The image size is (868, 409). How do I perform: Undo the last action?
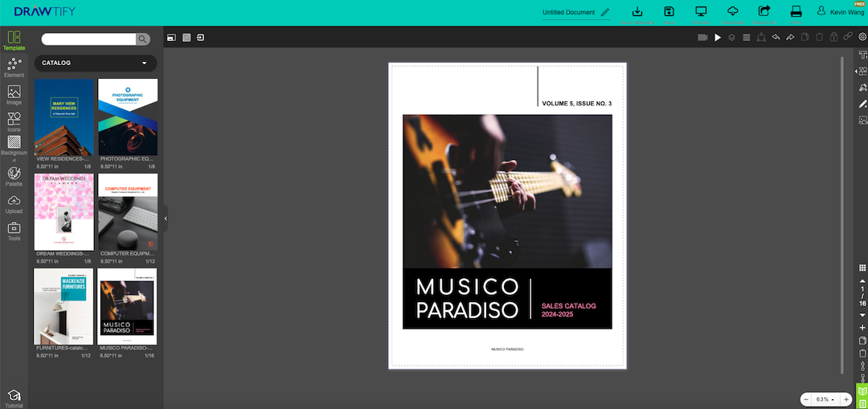click(x=776, y=38)
